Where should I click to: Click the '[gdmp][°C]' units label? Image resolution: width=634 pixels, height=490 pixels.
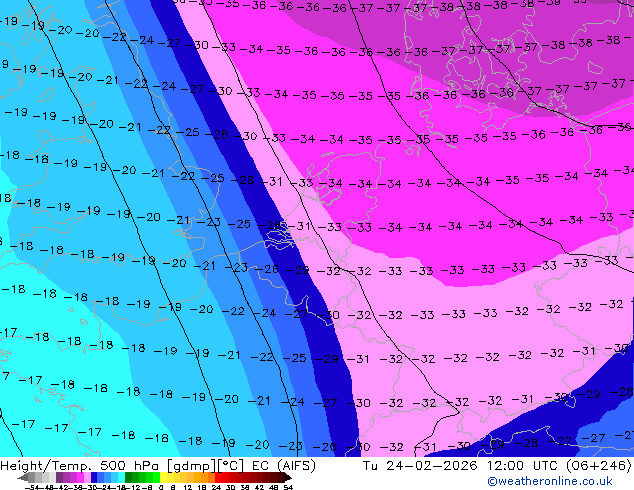205,466
